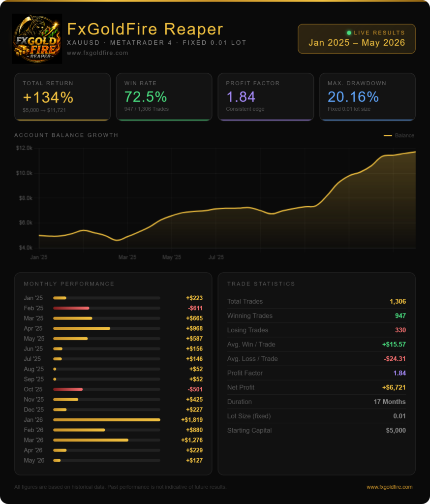Click the Jul '25 performance row label
430x504 pixels.
pyautogui.click(x=32, y=359)
